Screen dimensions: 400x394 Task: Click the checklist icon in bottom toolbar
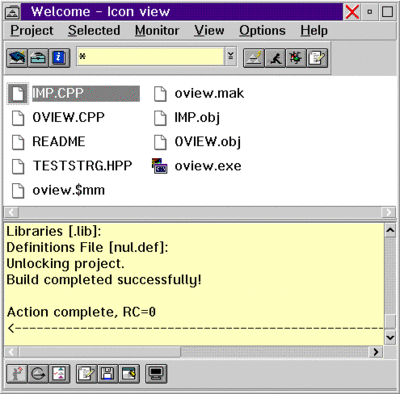pyautogui.click(x=59, y=374)
